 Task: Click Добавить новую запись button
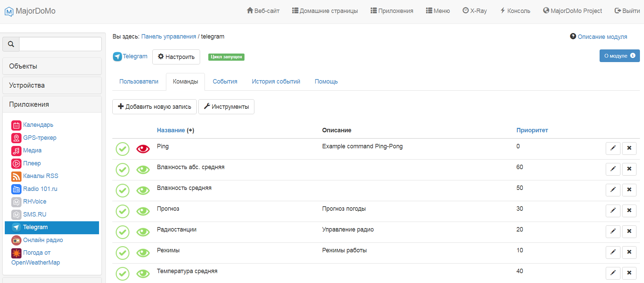pyautogui.click(x=154, y=107)
